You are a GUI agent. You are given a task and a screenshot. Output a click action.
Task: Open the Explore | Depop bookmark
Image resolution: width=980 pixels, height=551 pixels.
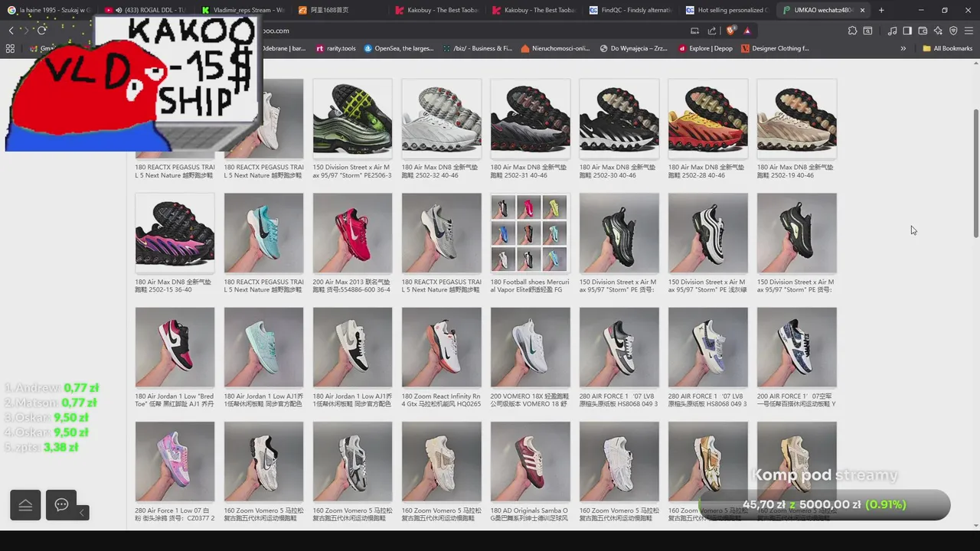705,48
